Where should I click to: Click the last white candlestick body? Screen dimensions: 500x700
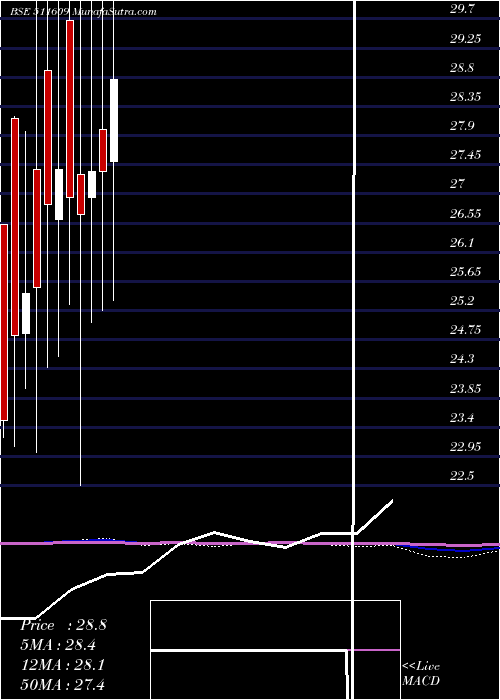[x=114, y=121]
